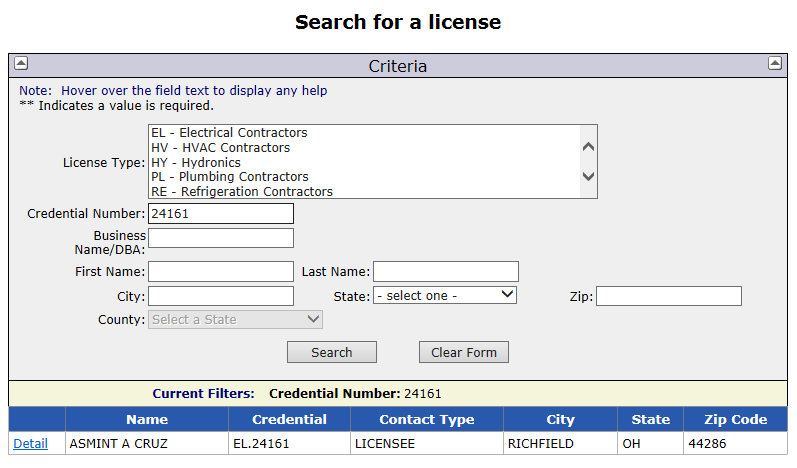Select the OH state cell
797x468 pixels.
click(651, 444)
